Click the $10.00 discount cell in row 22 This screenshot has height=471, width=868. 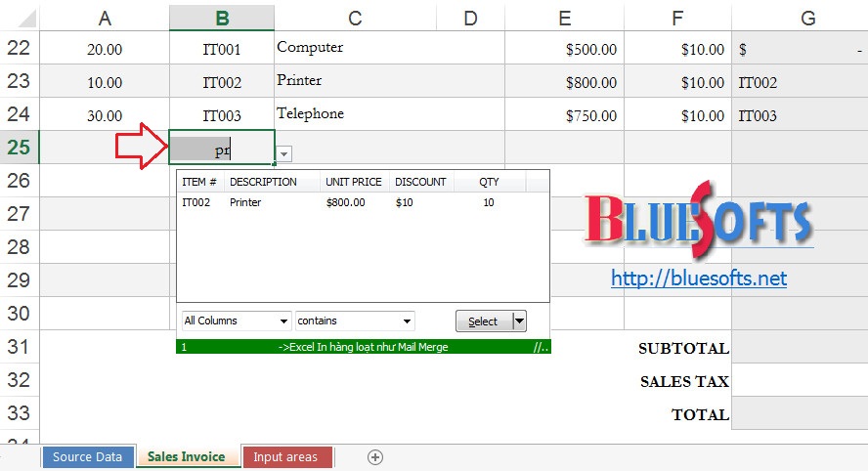[x=677, y=49]
